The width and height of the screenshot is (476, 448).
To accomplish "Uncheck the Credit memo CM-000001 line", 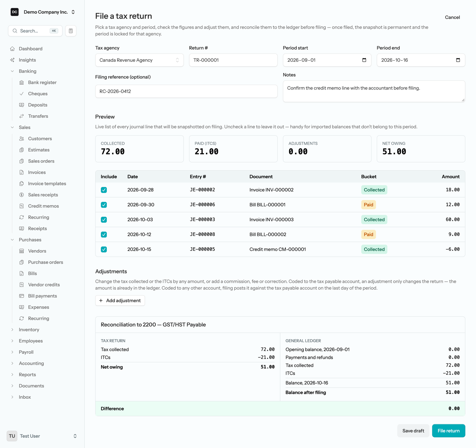I will click(x=104, y=249).
